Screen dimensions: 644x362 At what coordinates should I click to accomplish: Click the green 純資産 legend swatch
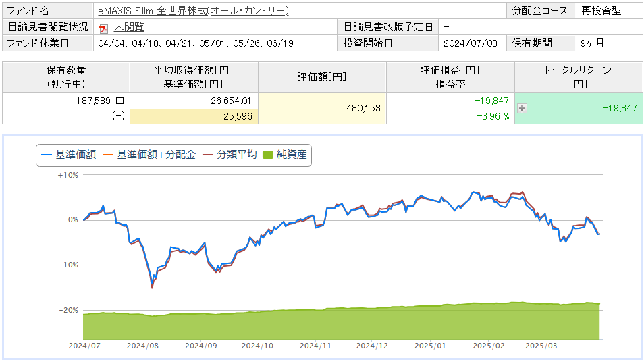tap(268, 155)
